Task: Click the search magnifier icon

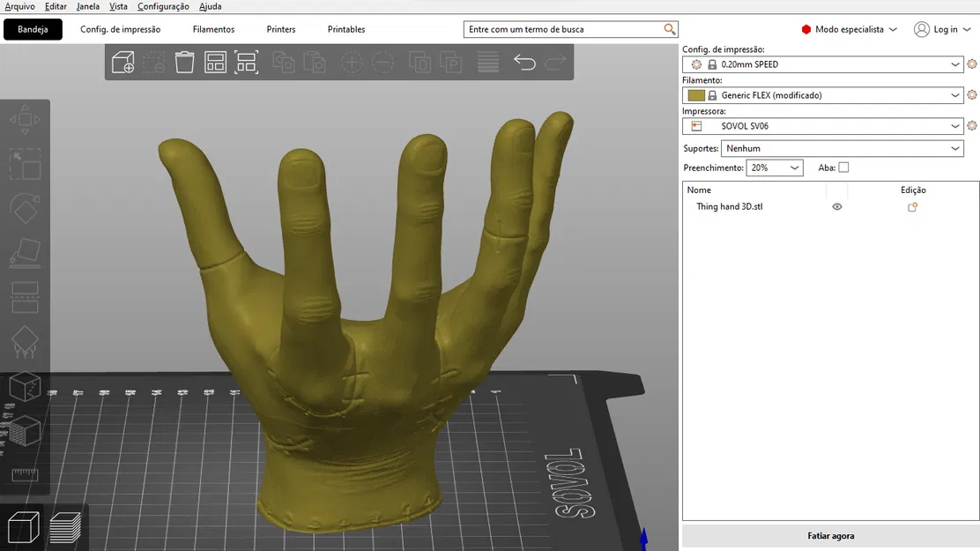Action: [x=670, y=29]
